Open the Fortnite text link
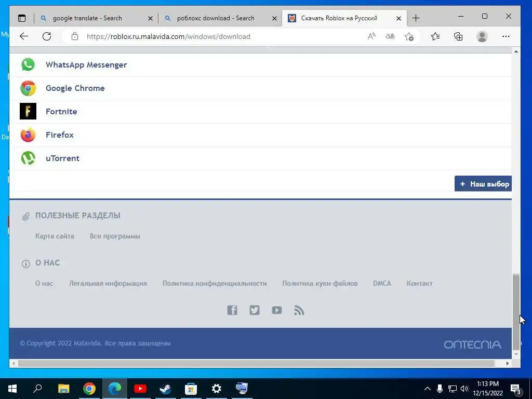 pyautogui.click(x=61, y=112)
